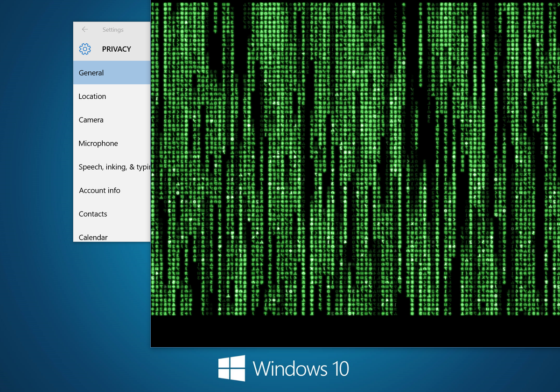Open Speech, inking, & typing settings
Image resolution: width=560 pixels, height=392 pixels.
pyautogui.click(x=112, y=167)
